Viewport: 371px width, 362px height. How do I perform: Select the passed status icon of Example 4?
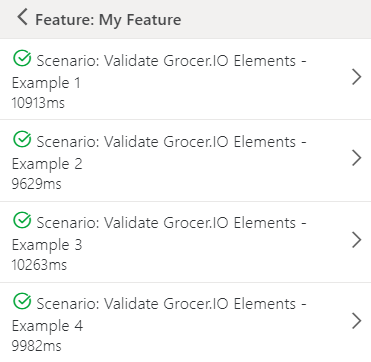pos(22,301)
